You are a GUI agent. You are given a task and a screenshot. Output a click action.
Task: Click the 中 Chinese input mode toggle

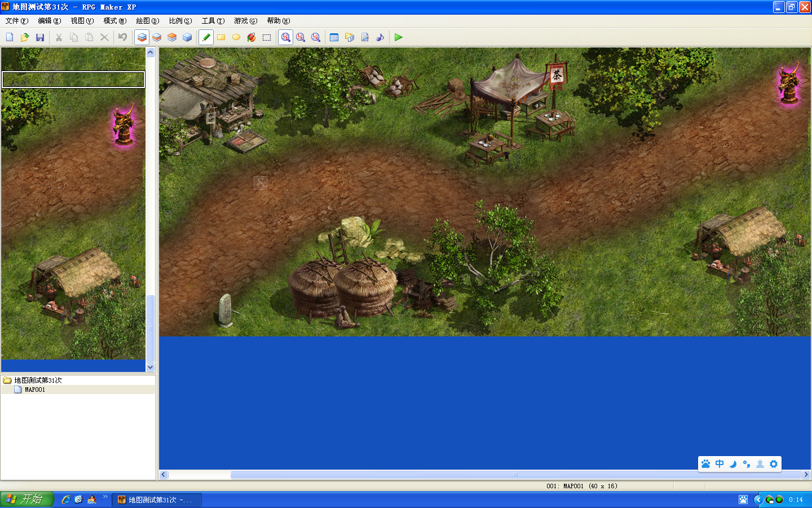click(x=720, y=464)
